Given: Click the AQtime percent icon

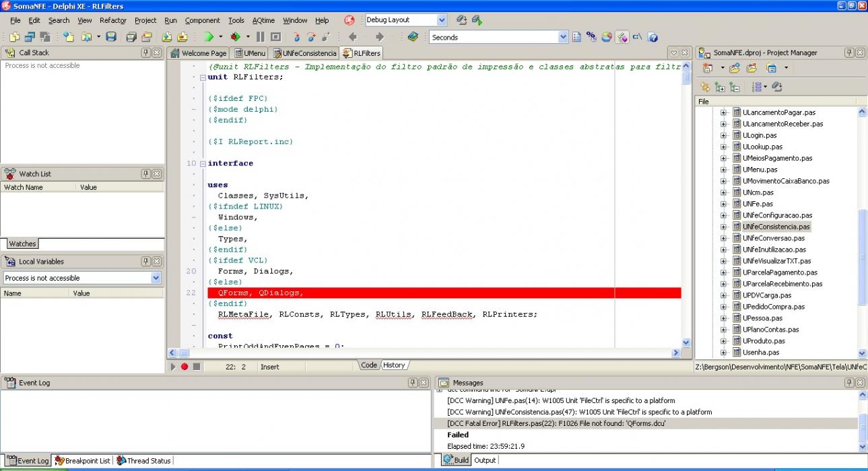Looking at the screenshot, I should tap(591, 37).
